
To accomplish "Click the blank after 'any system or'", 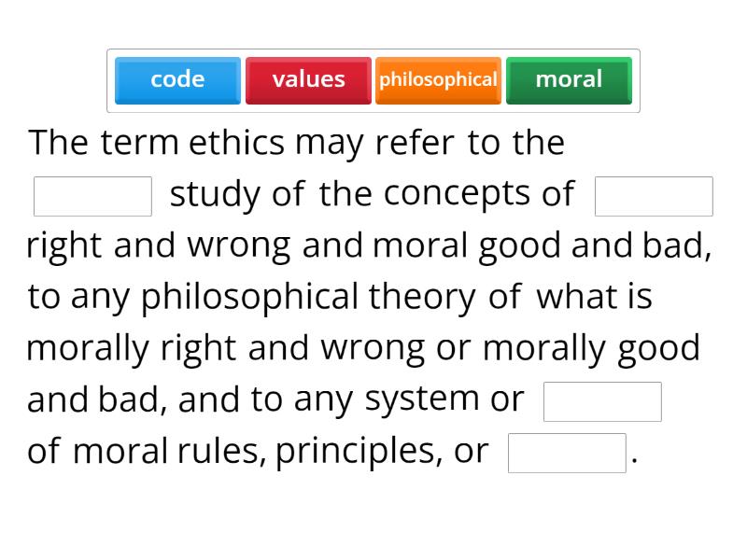I will tap(602, 400).
